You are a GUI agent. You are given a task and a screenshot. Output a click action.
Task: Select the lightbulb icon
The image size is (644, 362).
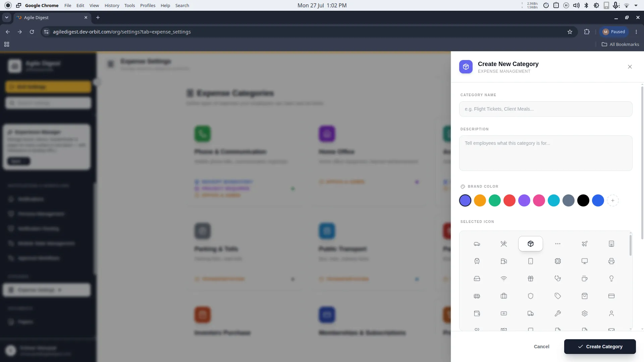point(611,279)
